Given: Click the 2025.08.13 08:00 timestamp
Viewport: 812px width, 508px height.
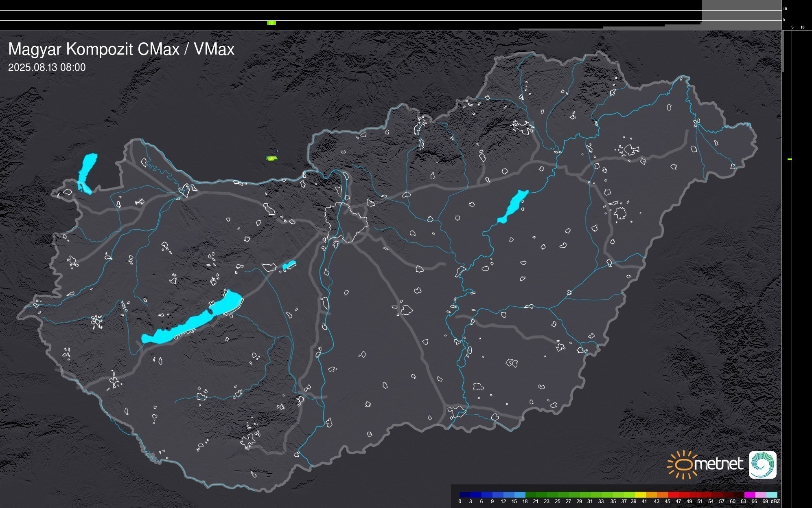Looking at the screenshot, I should 47,68.
